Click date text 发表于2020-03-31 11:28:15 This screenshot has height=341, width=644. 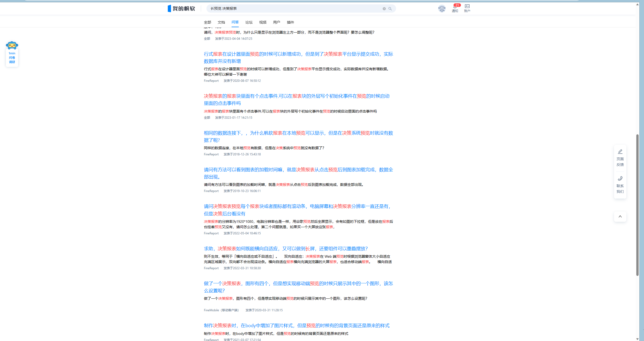coord(264,310)
